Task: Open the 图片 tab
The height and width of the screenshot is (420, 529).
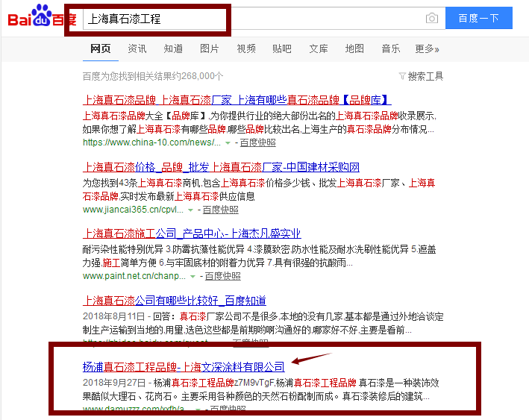Action: [209, 48]
